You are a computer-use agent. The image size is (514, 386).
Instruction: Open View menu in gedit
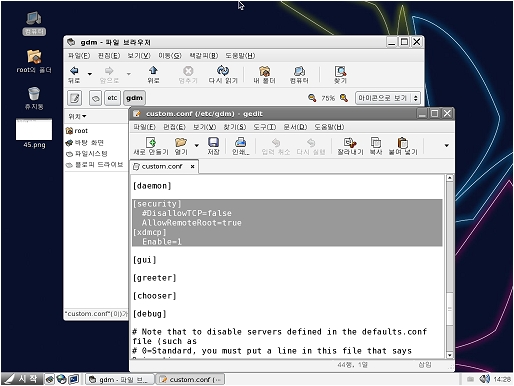pos(204,127)
